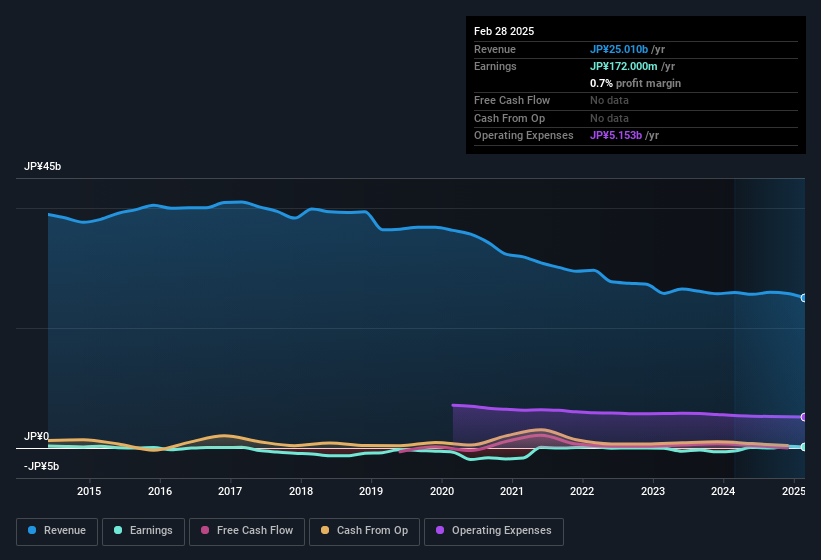Toggle the Cash From Op legend button
This screenshot has height=560, width=821.
(364, 531)
